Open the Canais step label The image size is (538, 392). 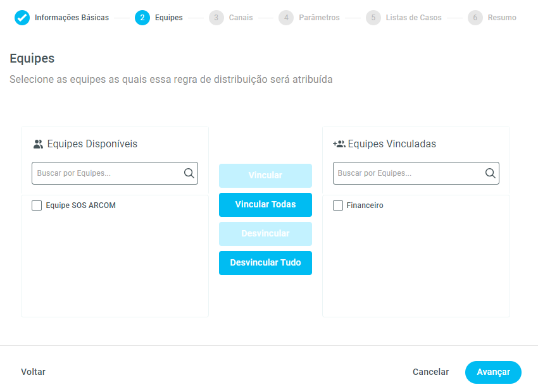point(241,18)
